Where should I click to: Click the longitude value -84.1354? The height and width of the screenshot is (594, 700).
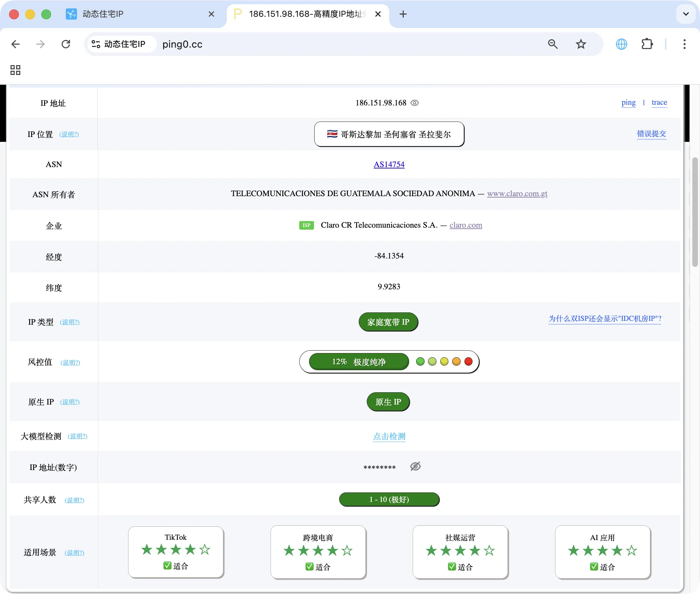389,256
